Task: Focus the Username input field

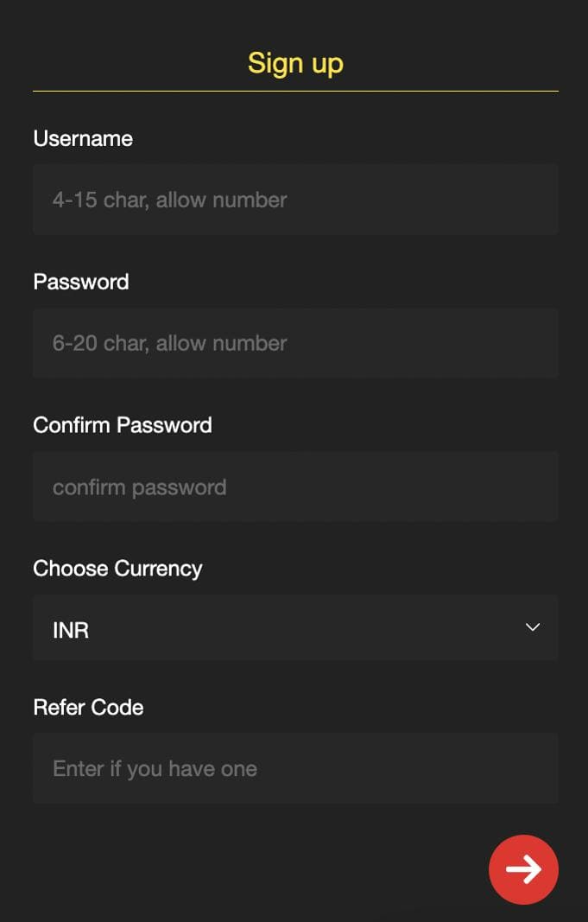Action: (x=295, y=200)
